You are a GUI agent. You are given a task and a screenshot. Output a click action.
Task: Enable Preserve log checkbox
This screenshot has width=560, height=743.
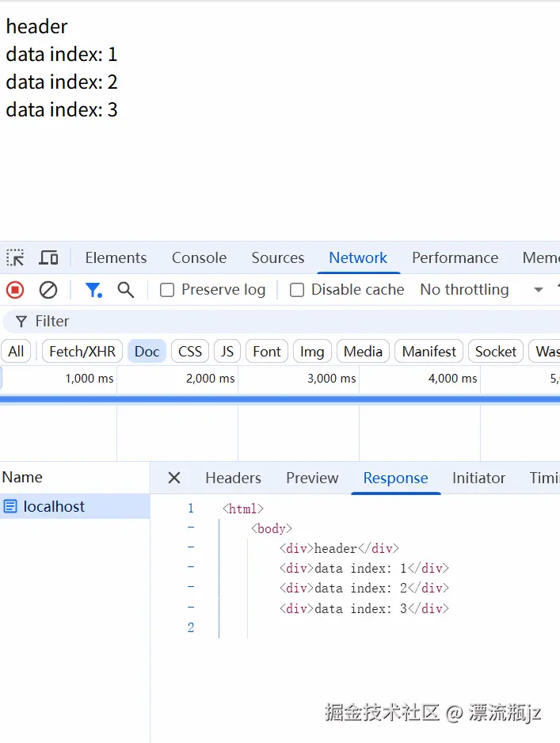167,290
